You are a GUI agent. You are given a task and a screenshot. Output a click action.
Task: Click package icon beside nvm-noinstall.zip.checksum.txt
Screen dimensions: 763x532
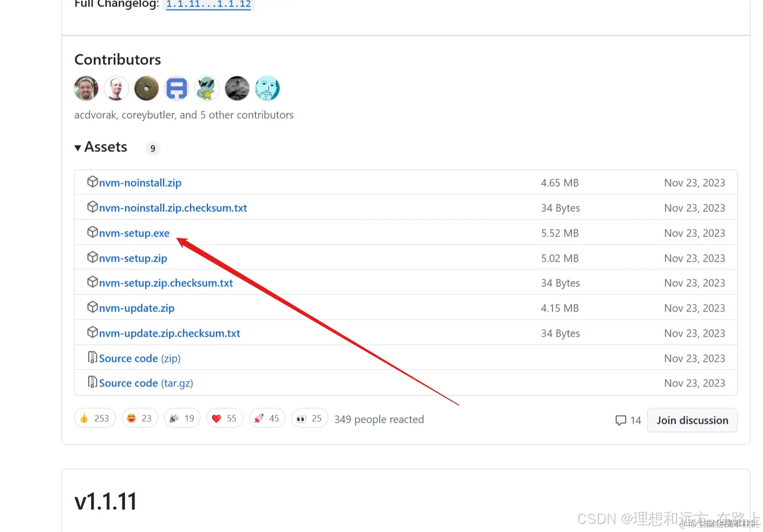tap(92, 206)
